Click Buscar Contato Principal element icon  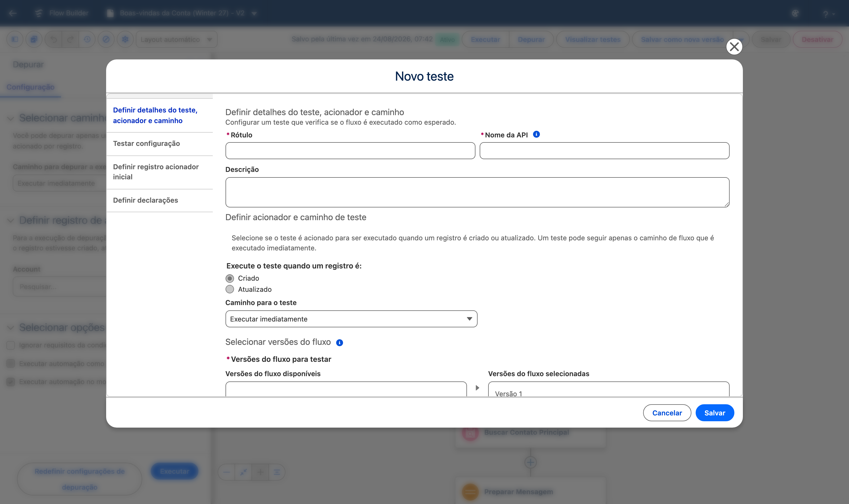[x=470, y=433]
